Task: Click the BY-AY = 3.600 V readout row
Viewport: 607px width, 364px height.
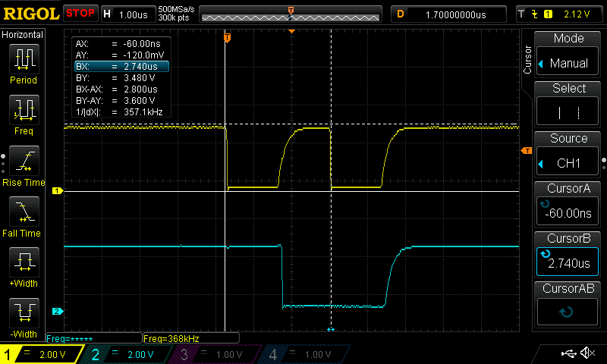Action: tap(121, 101)
